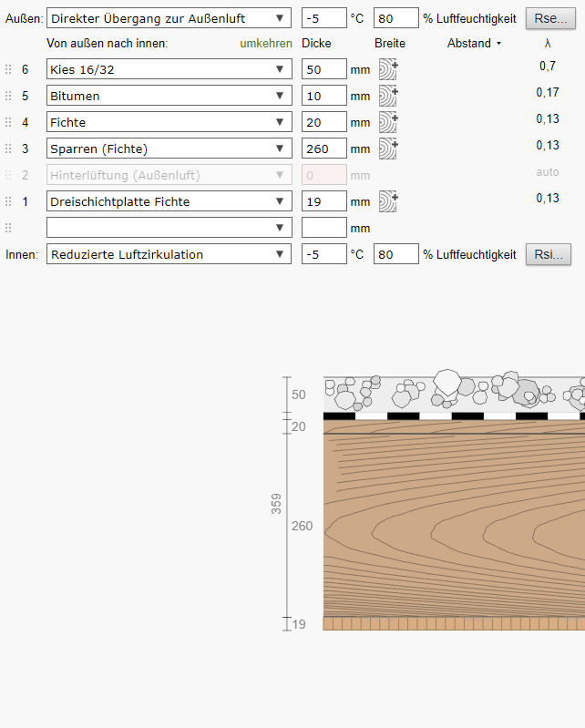Grab the drag handle of layer 3
This screenshot has width=585, height=728.
(x=8, y=149)
